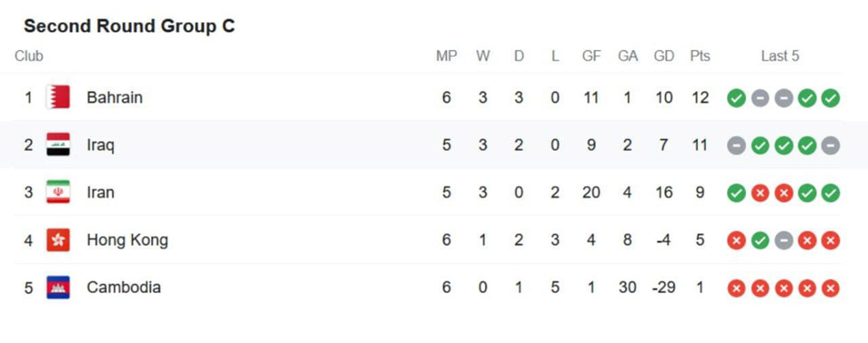Click Iran's first red loss icon
The image size is (868, 343).
(760, 193)
